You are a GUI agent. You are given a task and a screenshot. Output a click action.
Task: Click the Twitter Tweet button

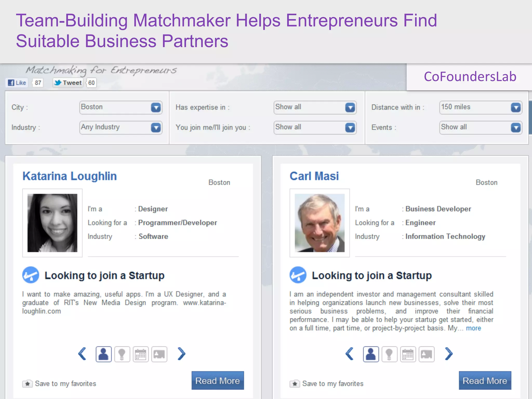point(68,83)
